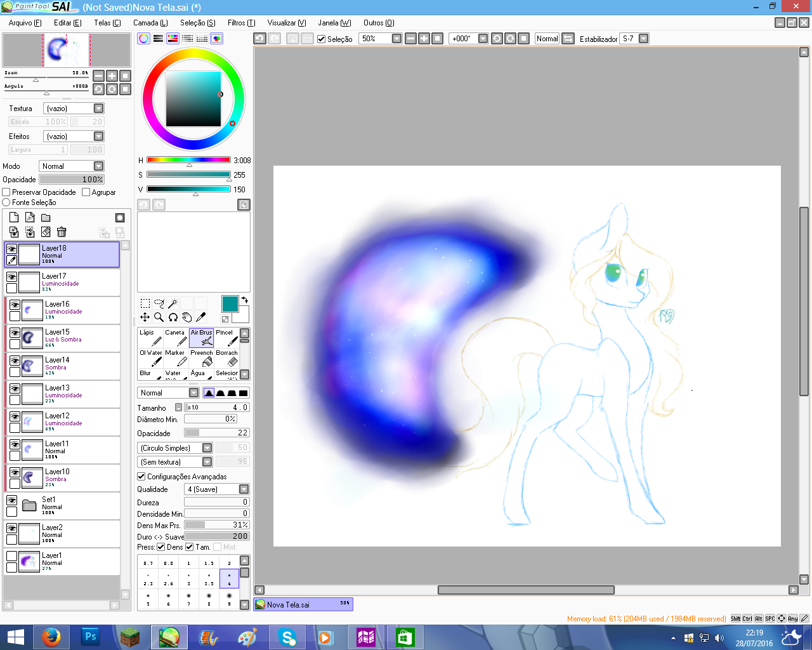Adjust the brush Opacidade slider
The image size is (812, 650).
[217, 433]
